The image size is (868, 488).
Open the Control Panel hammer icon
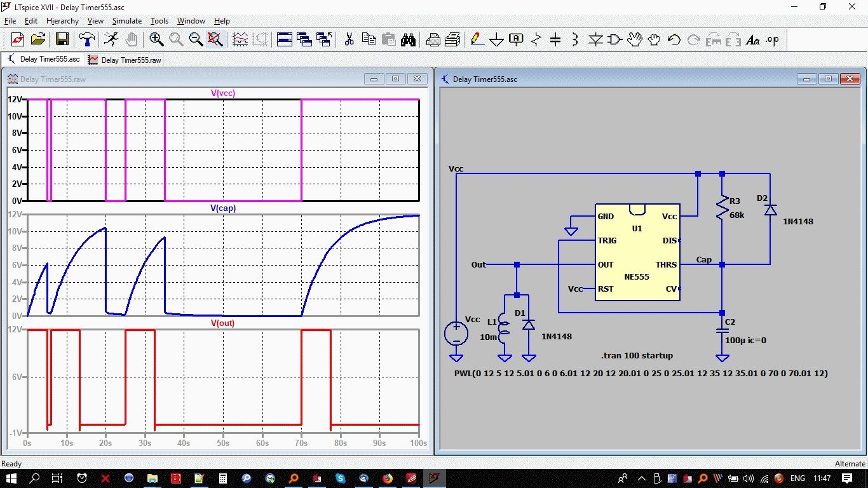86,39
